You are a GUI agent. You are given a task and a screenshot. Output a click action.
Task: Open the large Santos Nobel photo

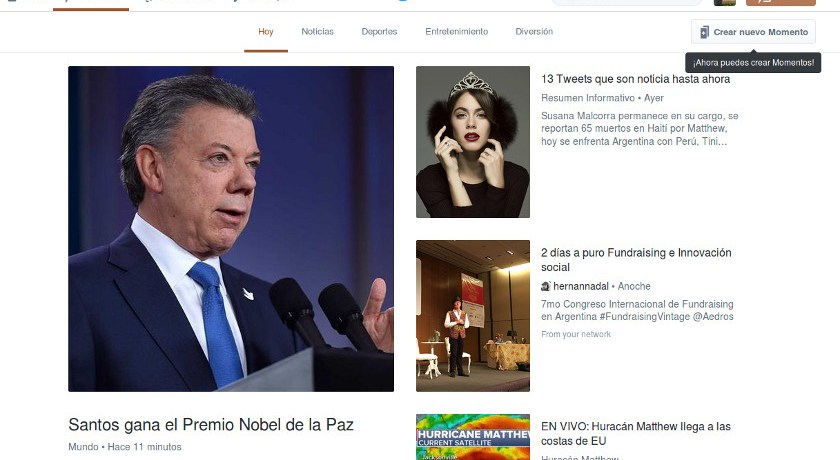[231, 229]
